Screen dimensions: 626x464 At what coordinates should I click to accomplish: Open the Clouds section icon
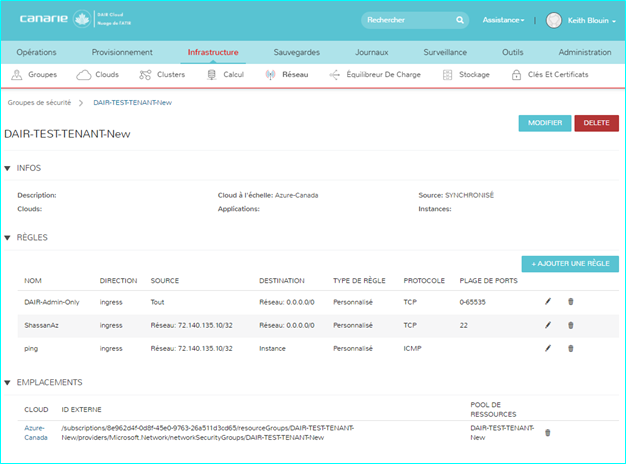84,75
